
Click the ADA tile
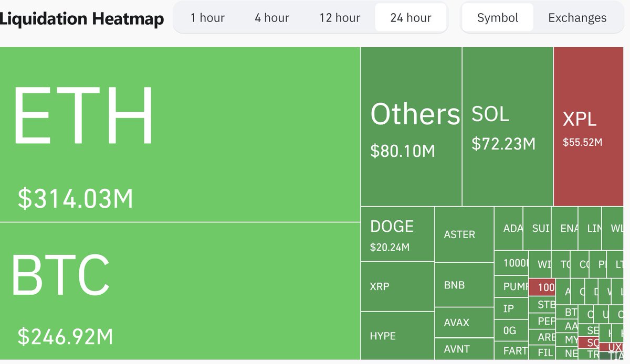509,228
